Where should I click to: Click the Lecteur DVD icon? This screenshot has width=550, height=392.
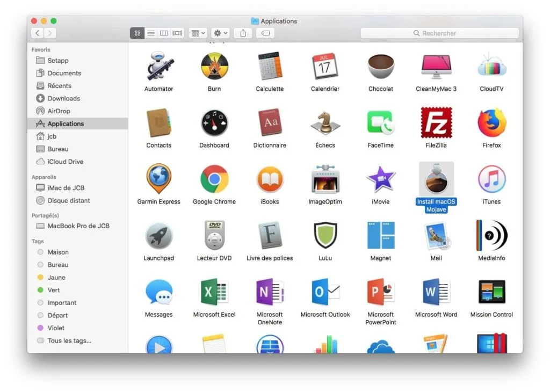pos(214,236)
